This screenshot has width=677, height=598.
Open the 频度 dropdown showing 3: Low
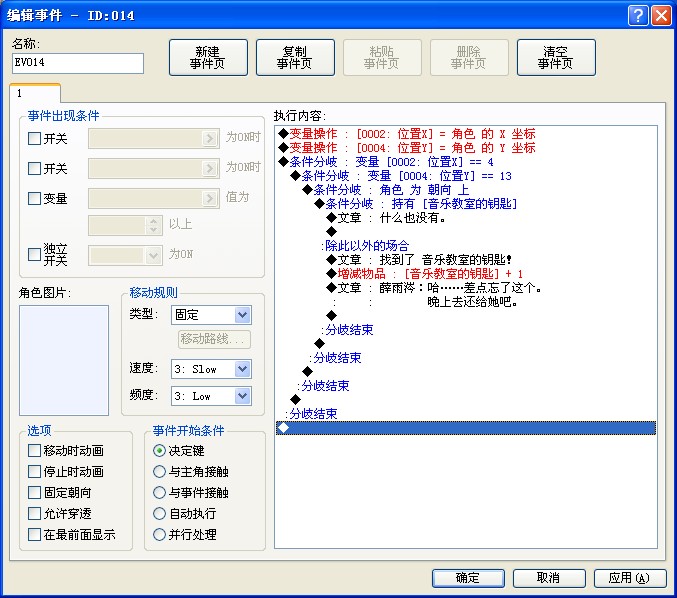[x=211, y=396]
